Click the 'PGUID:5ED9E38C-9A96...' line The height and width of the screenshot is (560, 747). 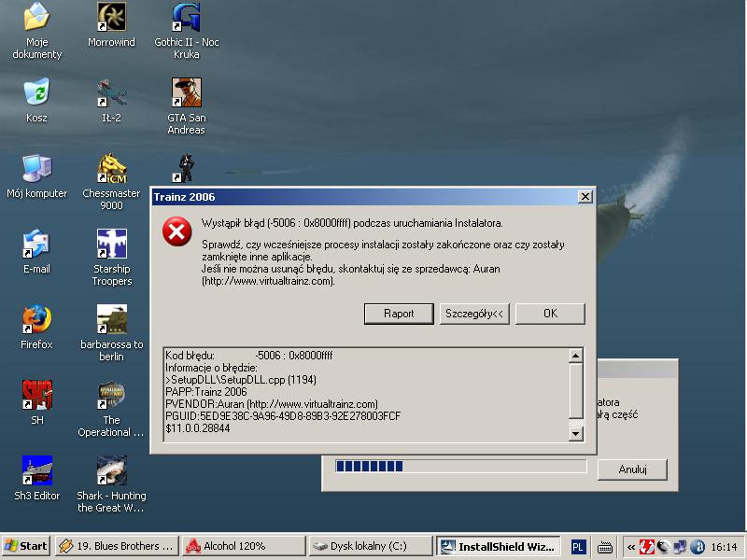[283, 415]
